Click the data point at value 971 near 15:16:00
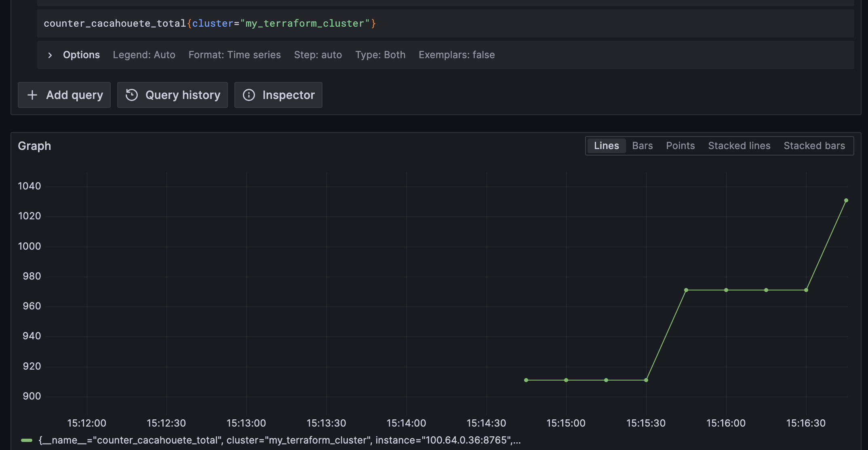Viewport: 868px width, 450px height. pyautogui.click(x=726, y=290)
